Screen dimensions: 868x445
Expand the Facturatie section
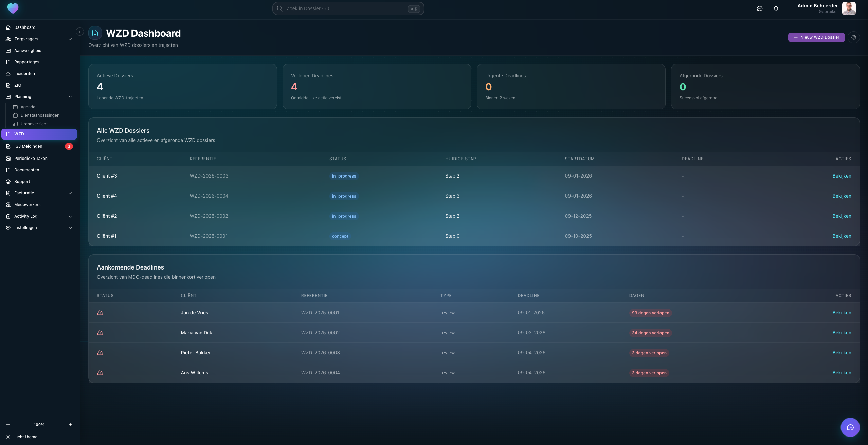coord(70,193)
